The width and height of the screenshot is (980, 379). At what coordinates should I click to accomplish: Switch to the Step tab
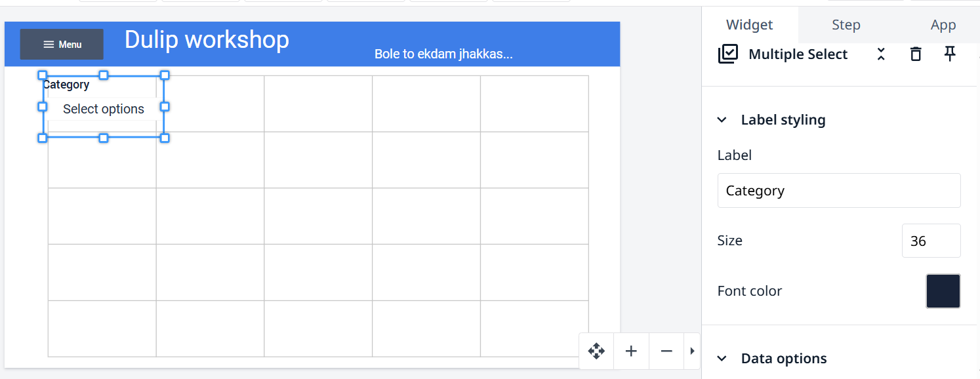[x=846, y=25]
